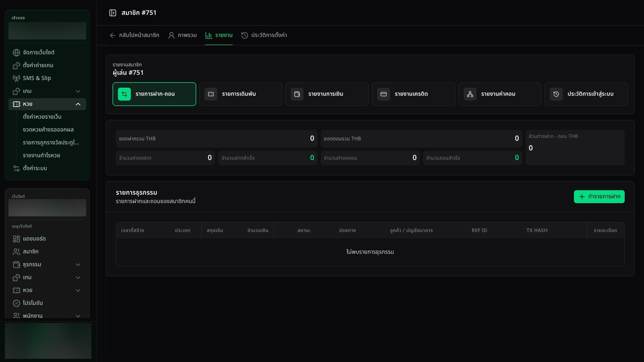The height and width of the screenshot is (362, 644).
Task: Click the ประวัติการเข้าสู่ระบบ history icon
Action: click(x=556, y=94)
